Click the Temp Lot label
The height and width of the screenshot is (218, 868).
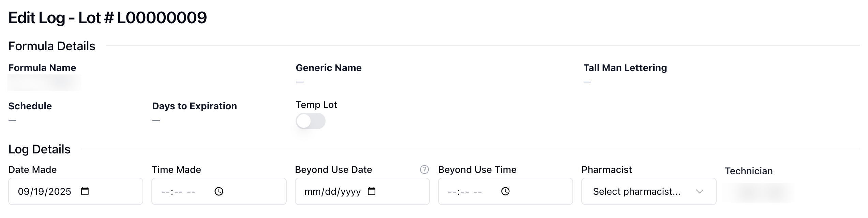coord(316,105)
